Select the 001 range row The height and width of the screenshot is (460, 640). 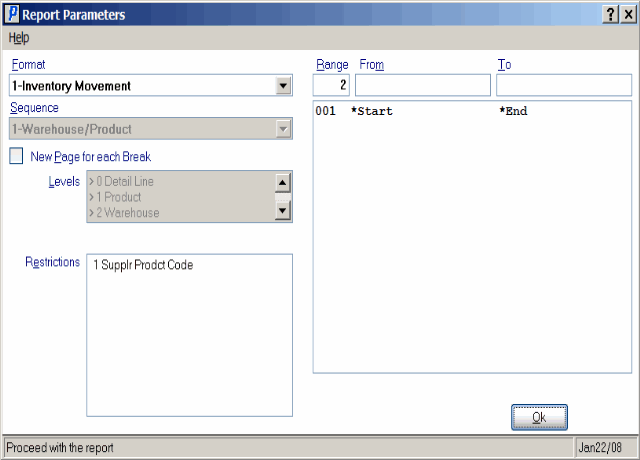[472, 111]
